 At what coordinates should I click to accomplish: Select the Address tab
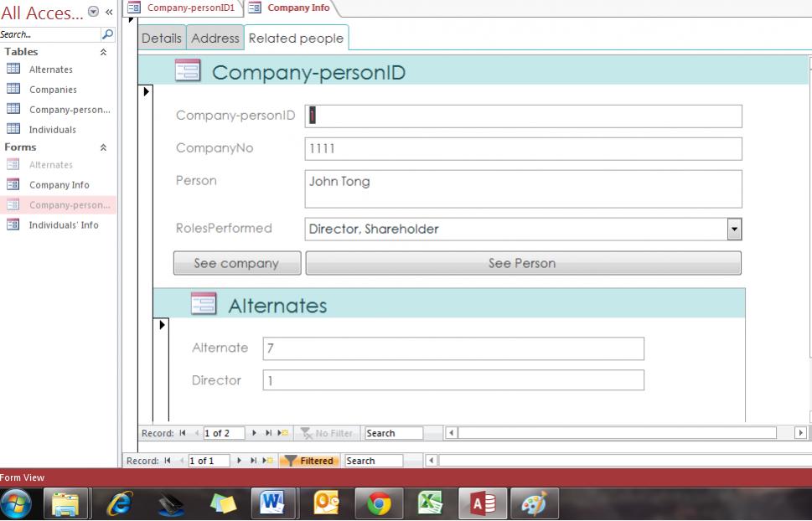pos(215,38)
